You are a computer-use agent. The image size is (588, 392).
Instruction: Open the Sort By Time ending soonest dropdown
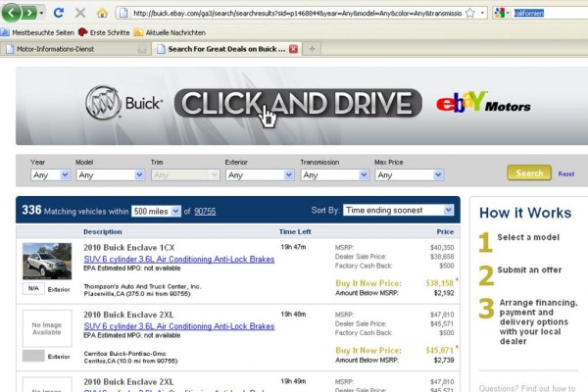[398, 210]
